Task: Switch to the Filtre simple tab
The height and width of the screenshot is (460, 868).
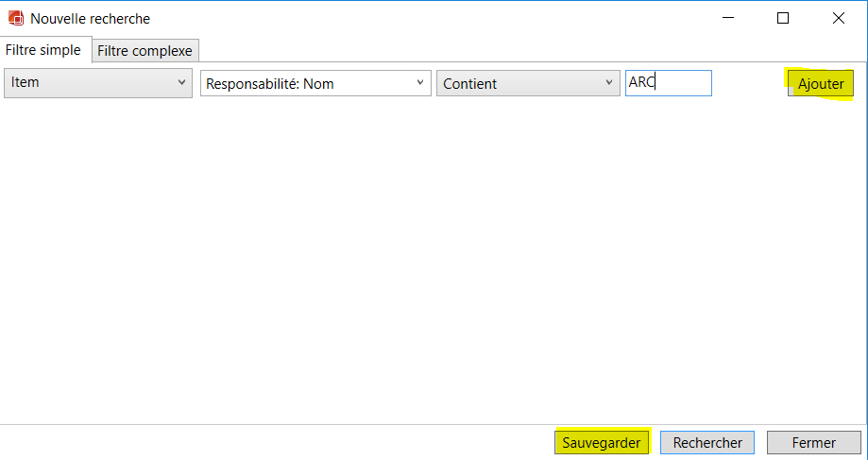Action: click(43, 50)
